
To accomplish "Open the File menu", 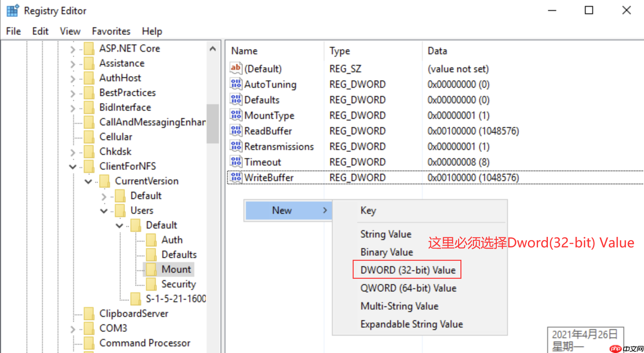I will coord(14,31).
